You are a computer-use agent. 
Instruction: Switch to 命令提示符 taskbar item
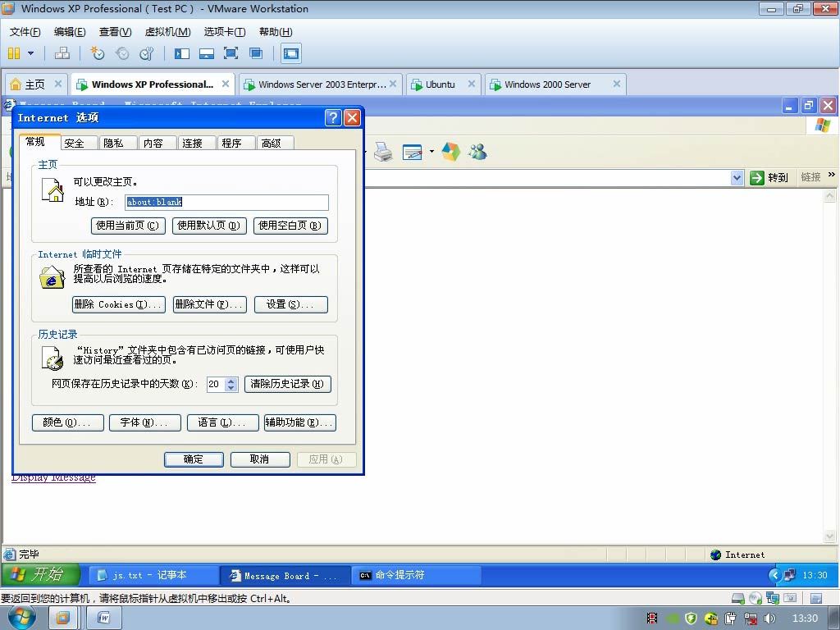pyautogui.click(x=416, y=575)
